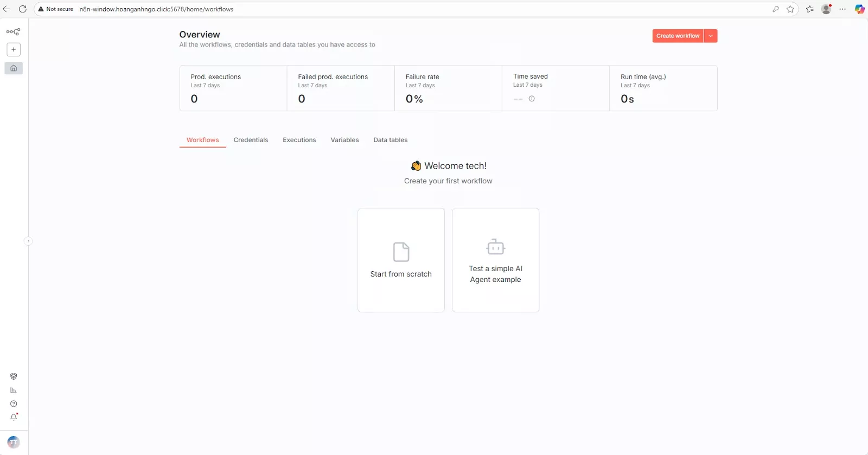Switch to the Executions tab

coord(299,140)
